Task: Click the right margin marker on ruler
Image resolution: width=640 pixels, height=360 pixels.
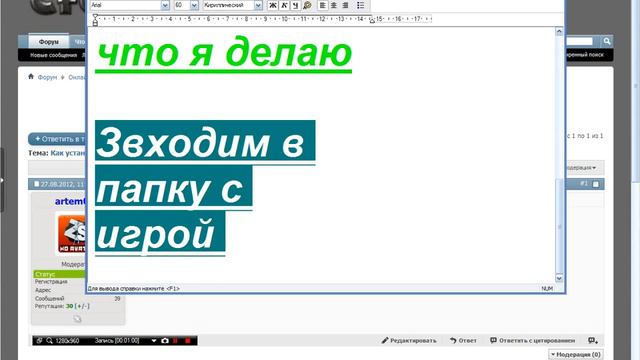Action: pyautogui.click(x=372, y=20)
